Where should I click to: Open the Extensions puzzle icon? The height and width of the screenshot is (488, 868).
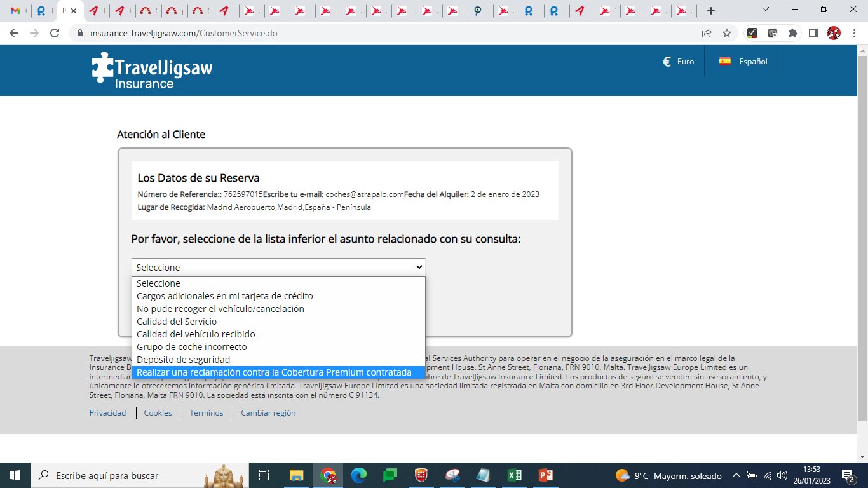coord(792,33)
